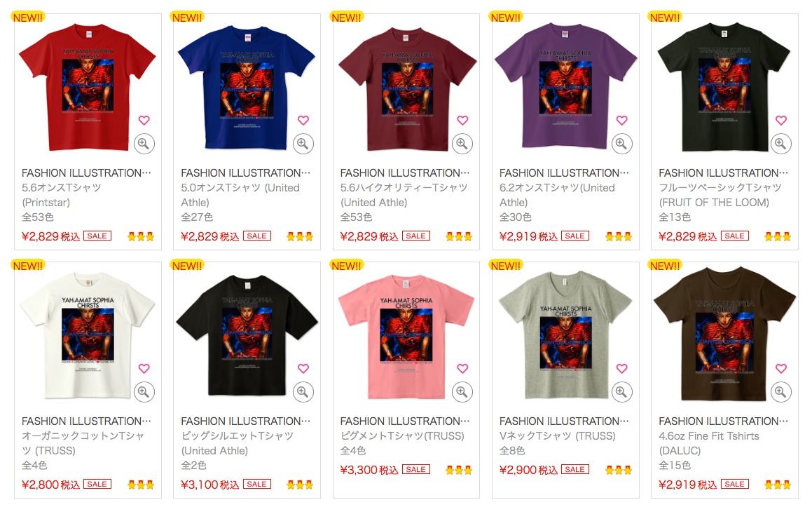Zoom the red Printstar T-shirt image
Viewport: 812px width, 507px height.
click(x=144, y=144)
